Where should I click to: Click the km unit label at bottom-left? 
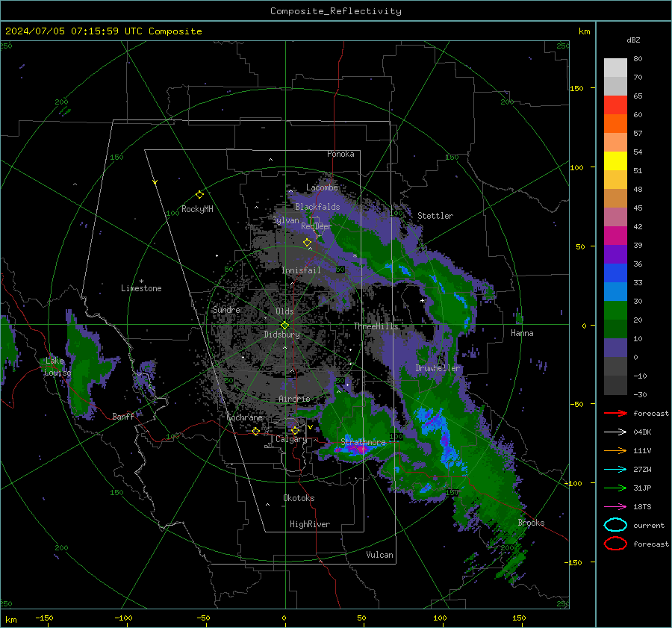(10, 620)
